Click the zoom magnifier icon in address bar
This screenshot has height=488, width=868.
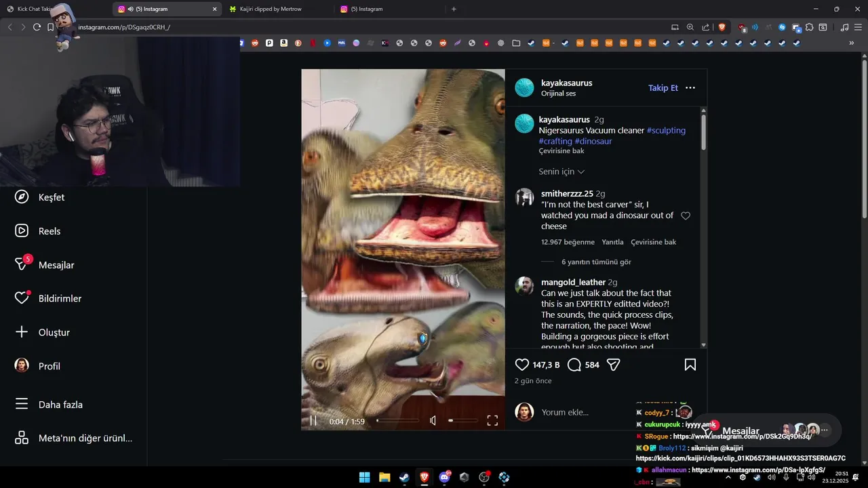pos(690,27)
